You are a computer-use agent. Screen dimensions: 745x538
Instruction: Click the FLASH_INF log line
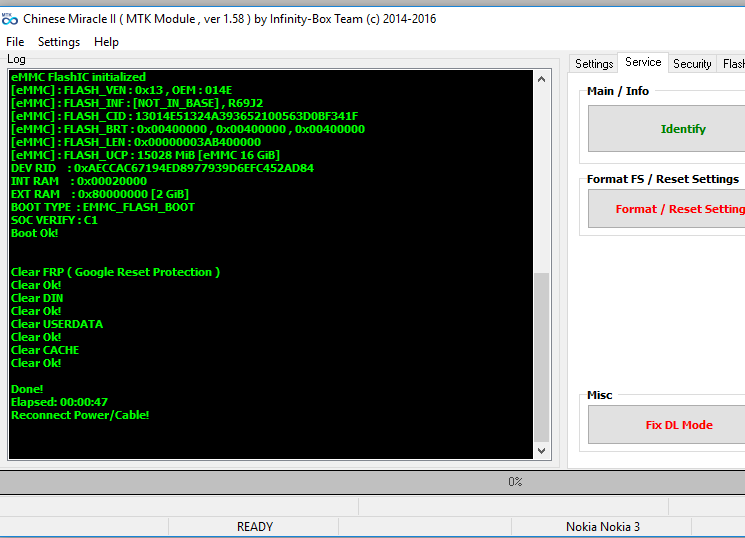point(137,103)
